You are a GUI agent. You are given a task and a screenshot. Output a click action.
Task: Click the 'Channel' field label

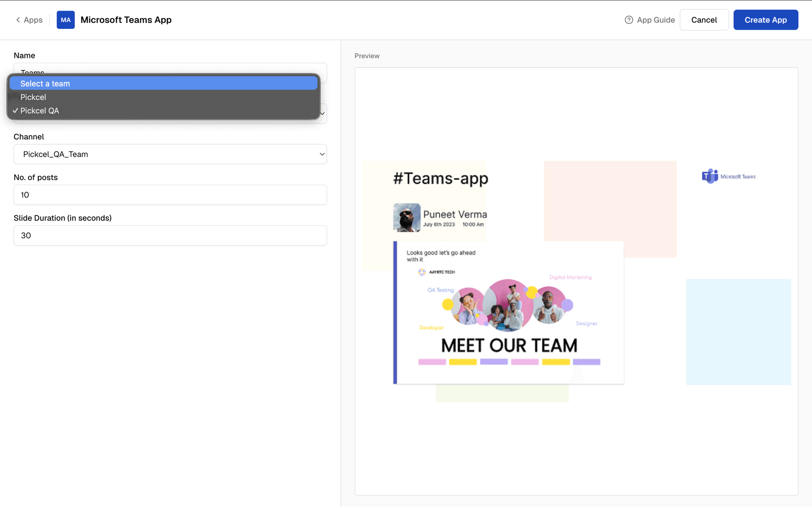click(29, 137)
